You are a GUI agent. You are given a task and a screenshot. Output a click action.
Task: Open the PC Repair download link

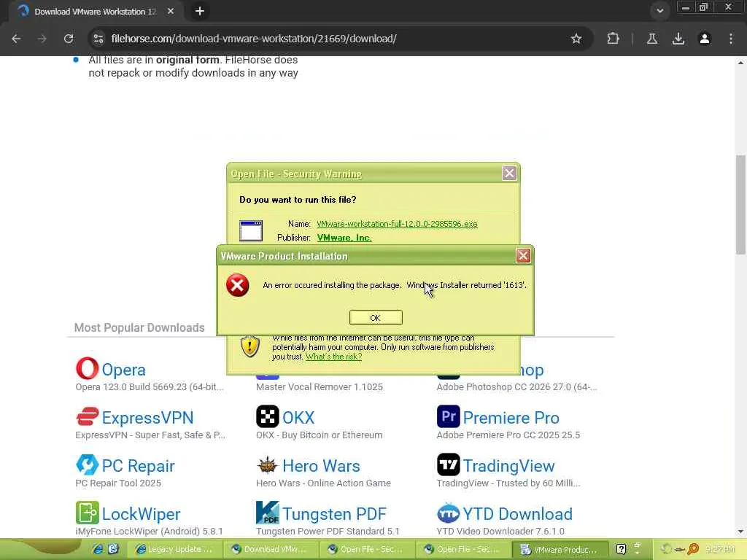[x=138, y=466]
